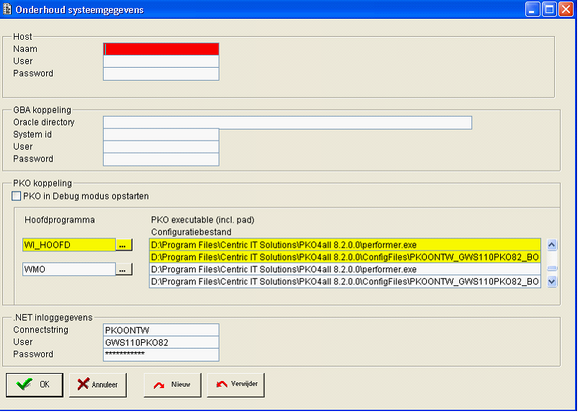
Task: Maximize the Onderhoud systeemgegevens window
Action: [549, 10]
